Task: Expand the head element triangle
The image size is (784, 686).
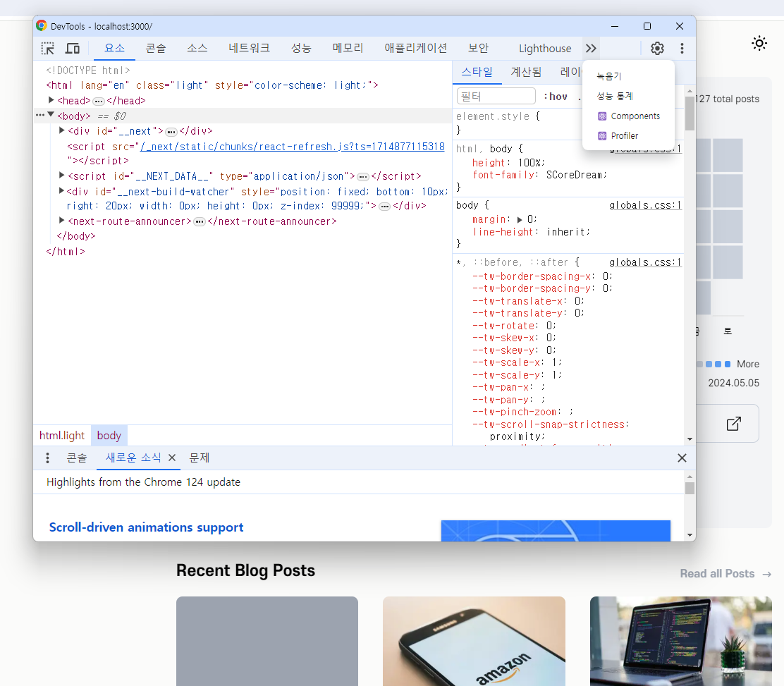Action: click(51, 101)
